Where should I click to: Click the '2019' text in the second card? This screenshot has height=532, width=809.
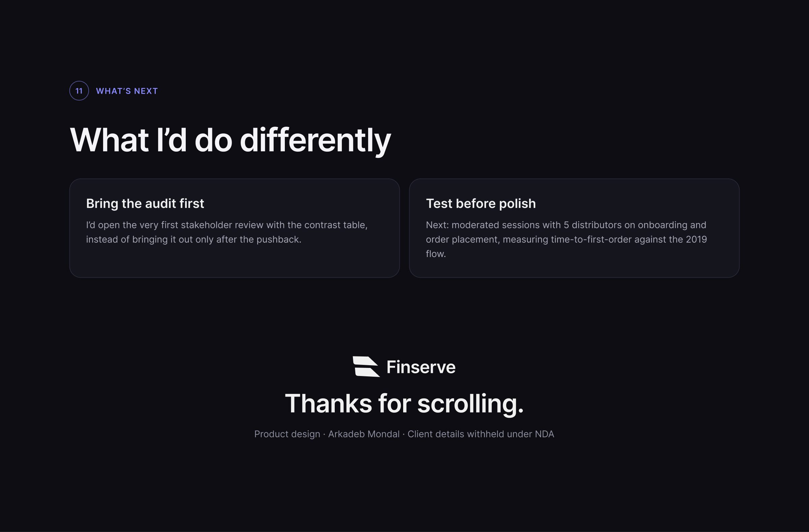[x=696, y=240]
